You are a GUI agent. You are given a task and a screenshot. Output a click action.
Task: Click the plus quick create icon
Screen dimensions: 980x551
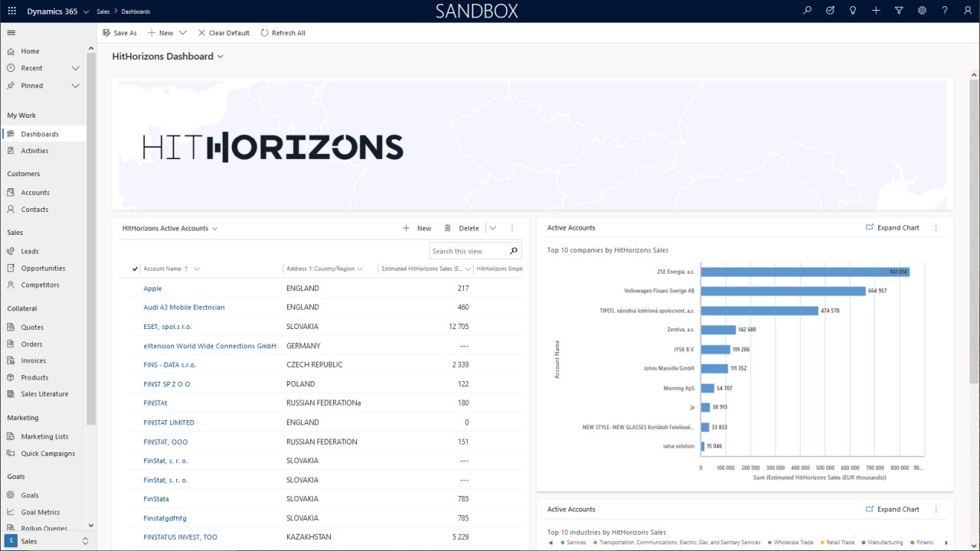[876, 11]
